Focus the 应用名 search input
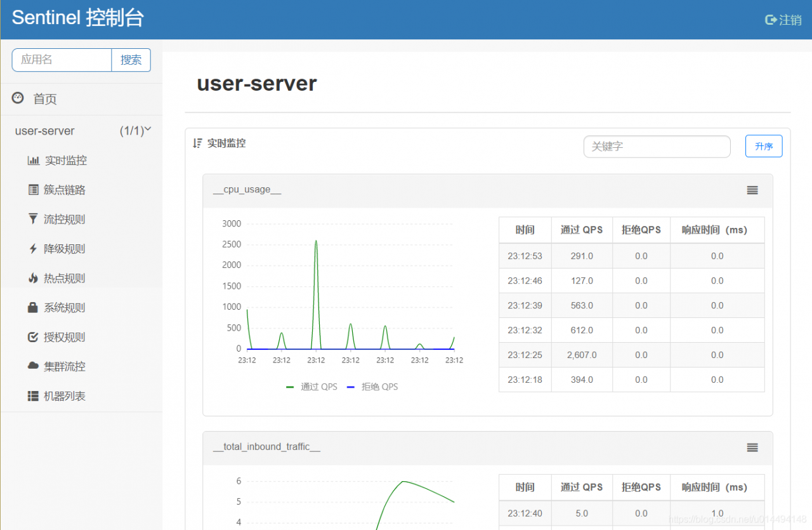This screenshot has width=812, height=530. [62, 60]
